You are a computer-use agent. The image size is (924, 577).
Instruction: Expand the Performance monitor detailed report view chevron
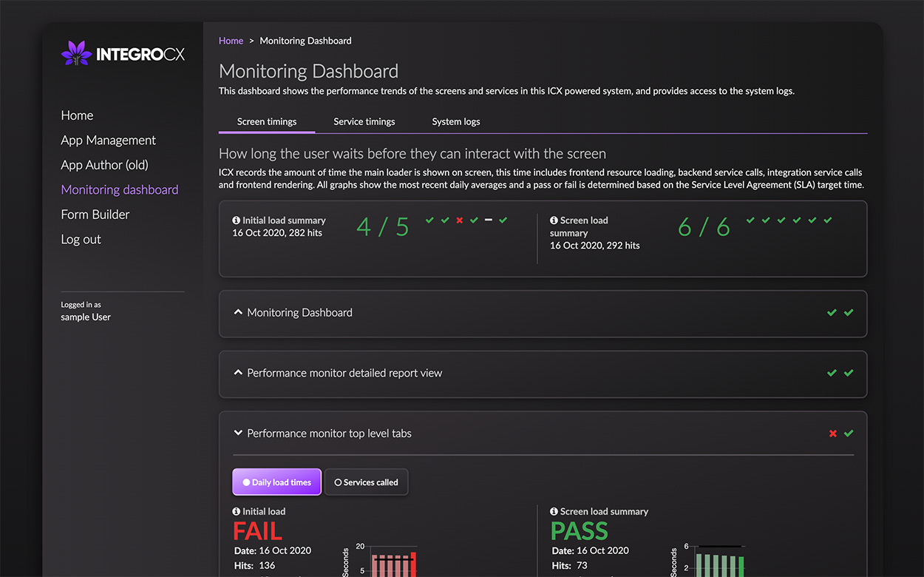[238, 373]
